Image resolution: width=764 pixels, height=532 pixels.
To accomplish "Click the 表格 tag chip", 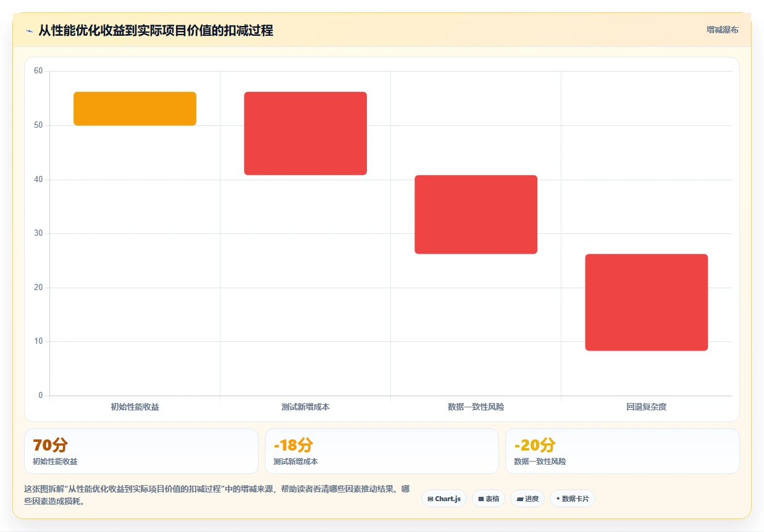I will tap(489, 499).
